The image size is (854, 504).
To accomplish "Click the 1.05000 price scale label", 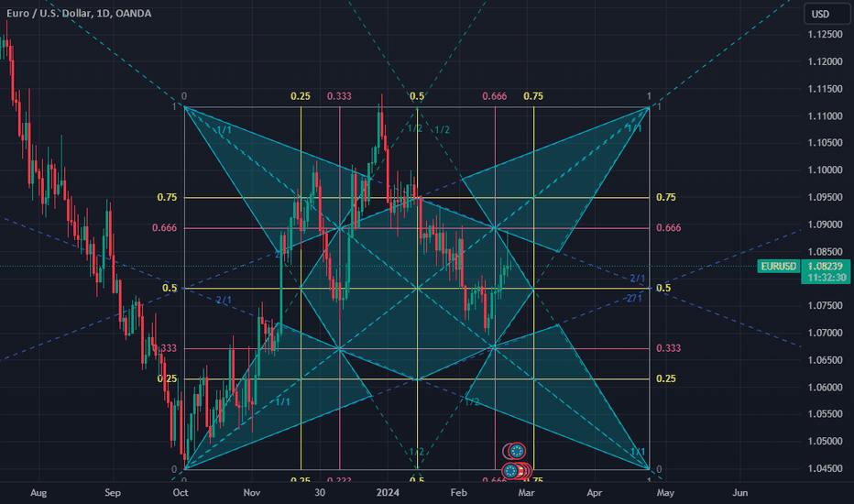I will (x=825, y=442).
